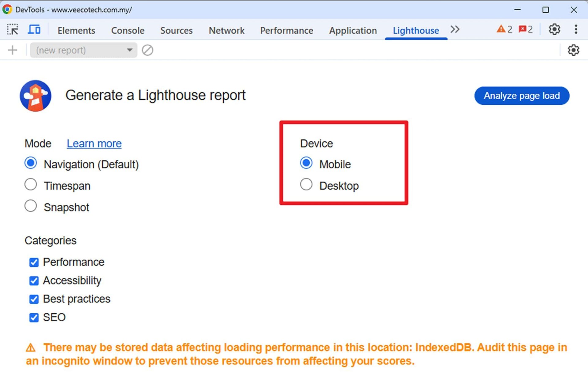Select the Lighthouse tab

[416, 30]
